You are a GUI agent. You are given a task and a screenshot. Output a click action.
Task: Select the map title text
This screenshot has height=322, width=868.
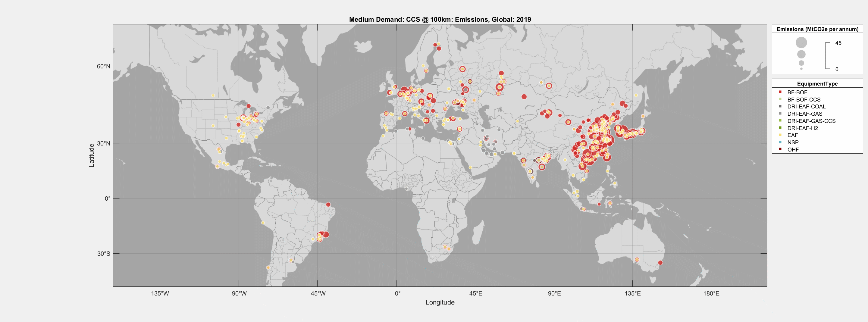click(440, 20)
